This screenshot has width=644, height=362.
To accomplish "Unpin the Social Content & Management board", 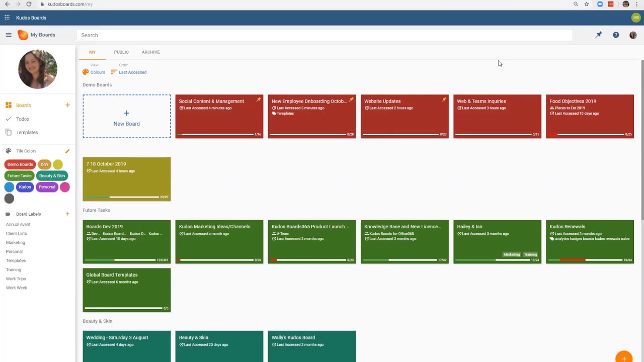I will tap(259, 100).
